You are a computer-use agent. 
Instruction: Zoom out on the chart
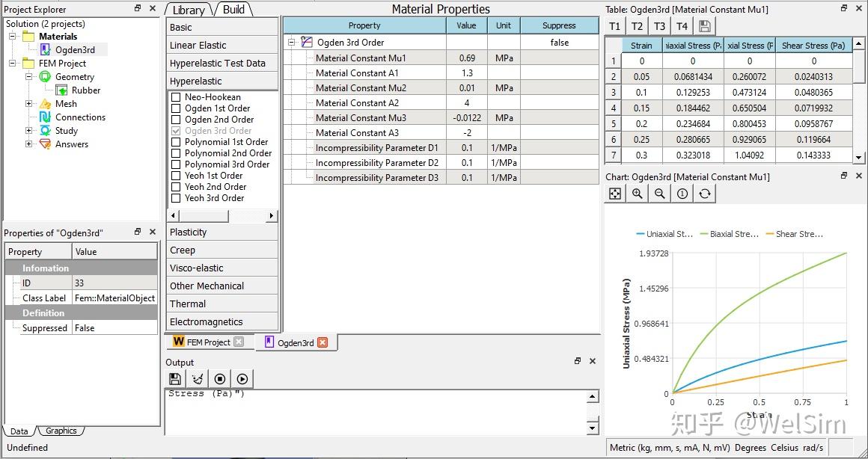[x=659, y=194]
